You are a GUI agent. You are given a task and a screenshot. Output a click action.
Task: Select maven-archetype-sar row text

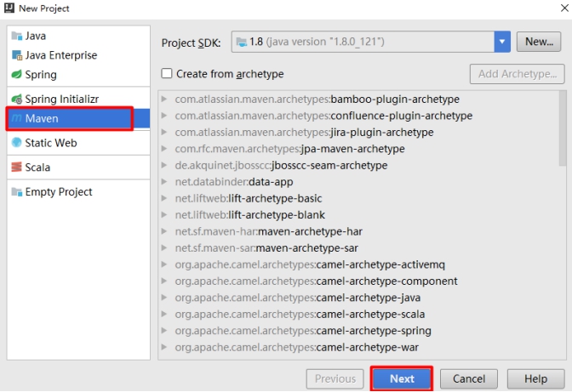(x=266, y=248)
